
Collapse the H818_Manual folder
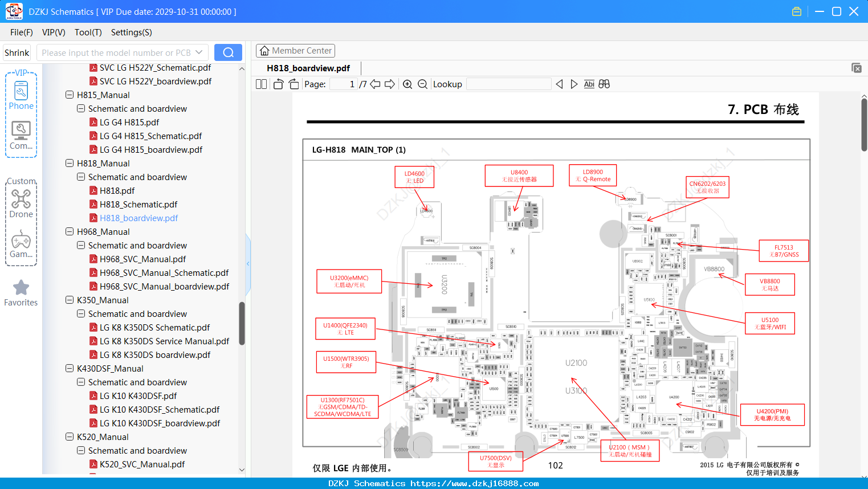coord(70,163)
